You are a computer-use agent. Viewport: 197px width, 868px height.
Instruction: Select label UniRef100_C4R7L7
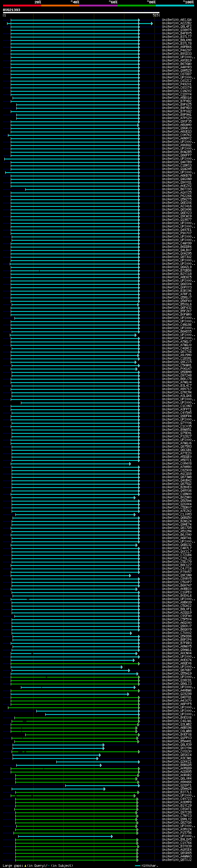[x=177, y=548]
